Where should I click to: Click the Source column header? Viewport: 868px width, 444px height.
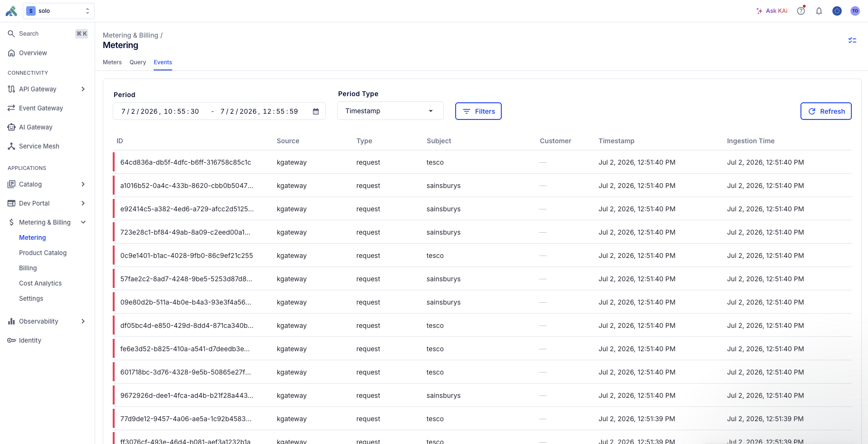(x=288, y=141)
